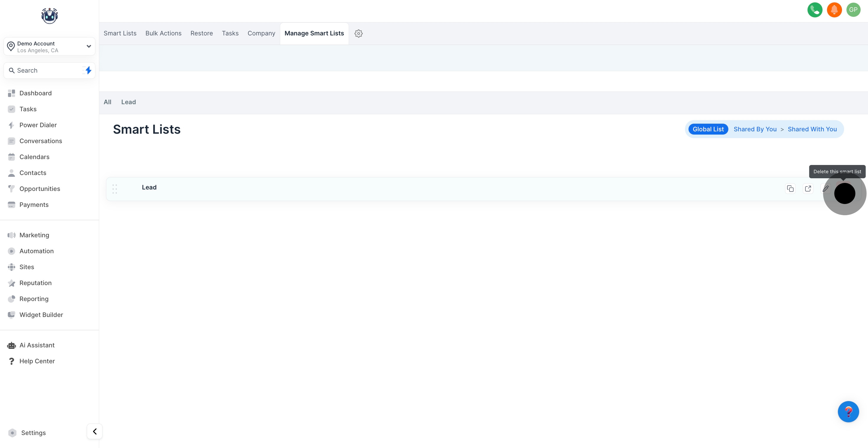Click the lightning bolt quick action icon
The image size is (868, 448).
click(88, 71)
